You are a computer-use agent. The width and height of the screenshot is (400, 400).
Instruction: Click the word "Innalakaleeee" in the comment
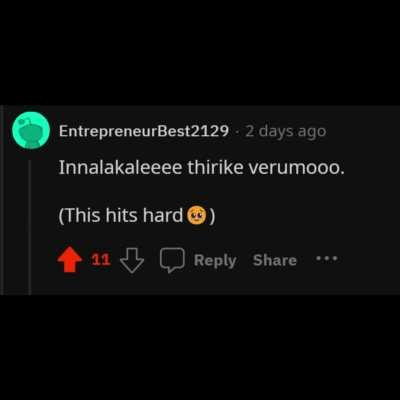point(120,168)
